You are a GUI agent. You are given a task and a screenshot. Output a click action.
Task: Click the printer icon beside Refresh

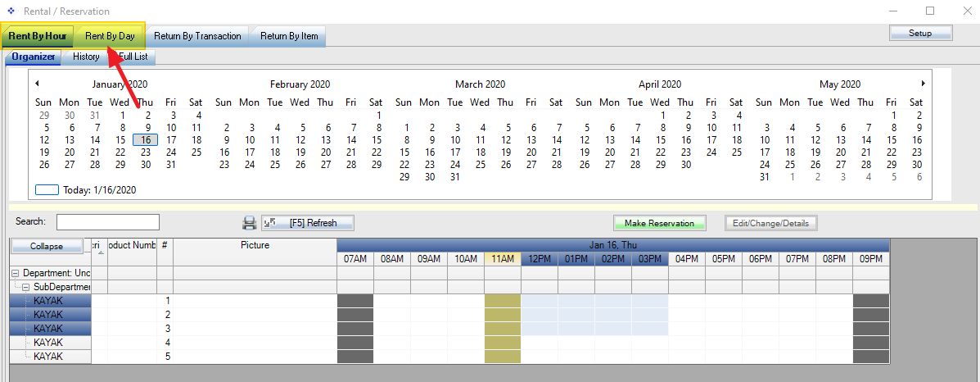tap(250, 223)
